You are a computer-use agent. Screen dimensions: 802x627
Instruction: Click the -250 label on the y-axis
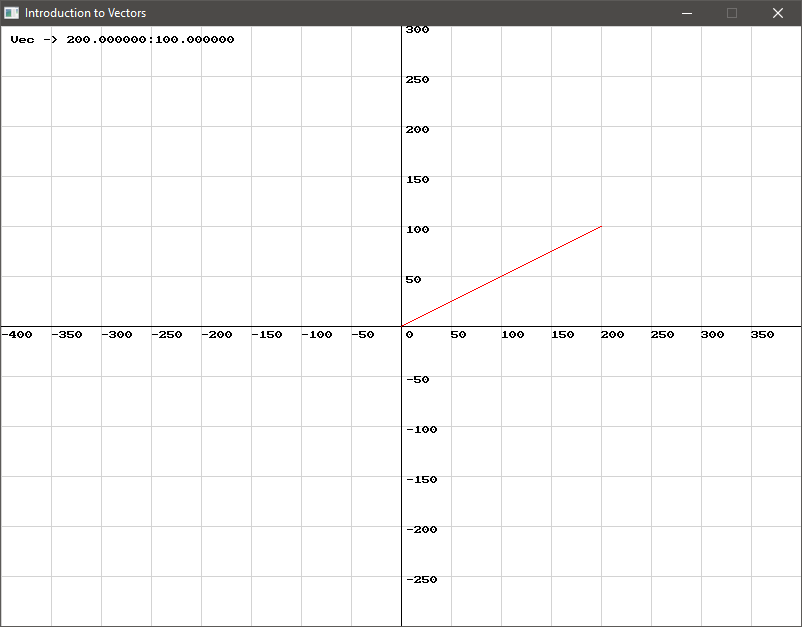pyautogui.click(x=421, y=580)
